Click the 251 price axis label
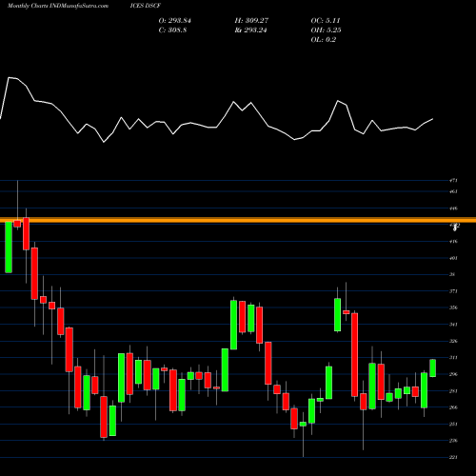 click(x=453, y=424)
